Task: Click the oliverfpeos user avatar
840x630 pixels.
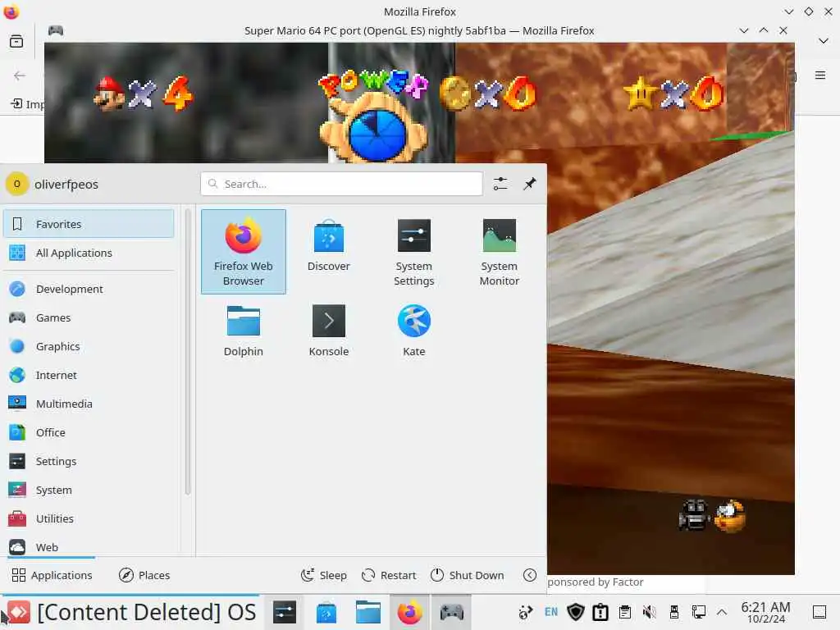Action: point(16,184)
